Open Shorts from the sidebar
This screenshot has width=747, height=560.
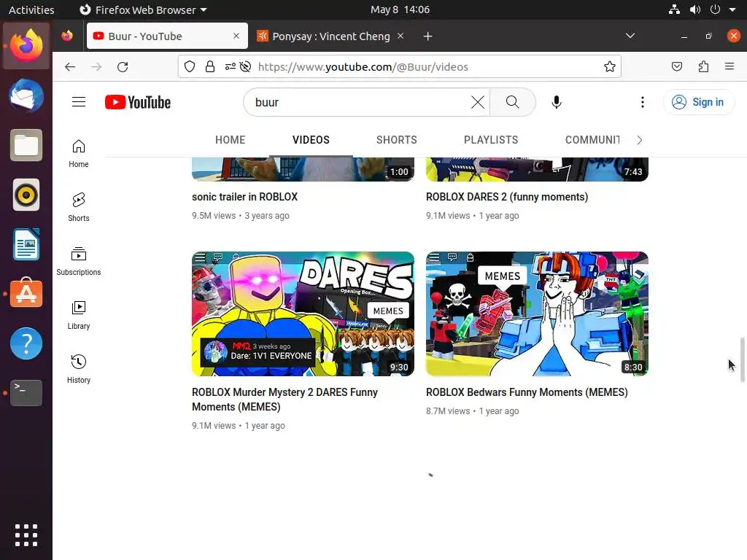(x=79, y=207)
